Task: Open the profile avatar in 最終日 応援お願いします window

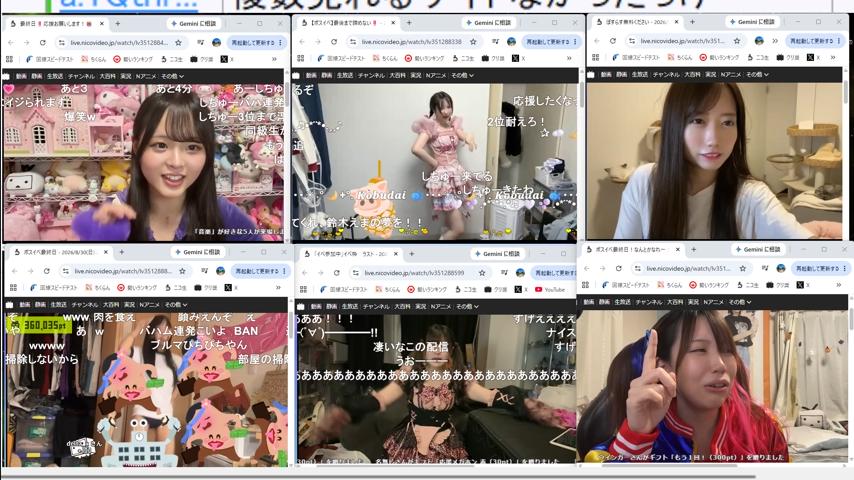Action: (x=216, y=42)
